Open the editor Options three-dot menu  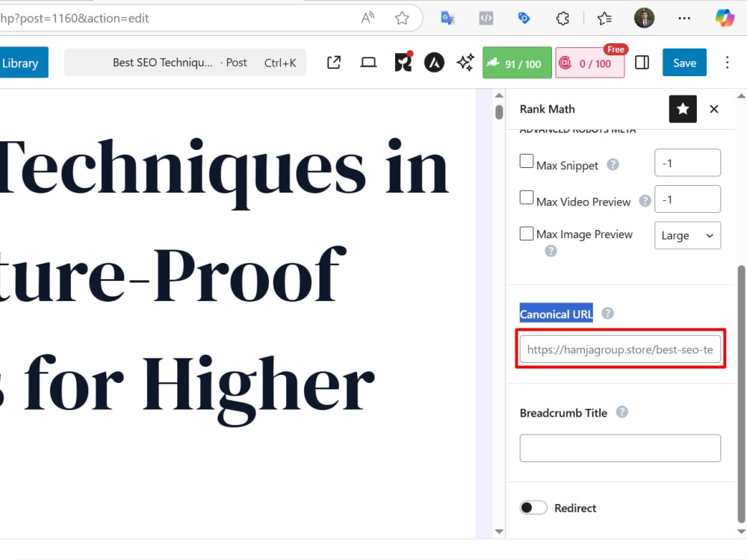click(727, 63)
